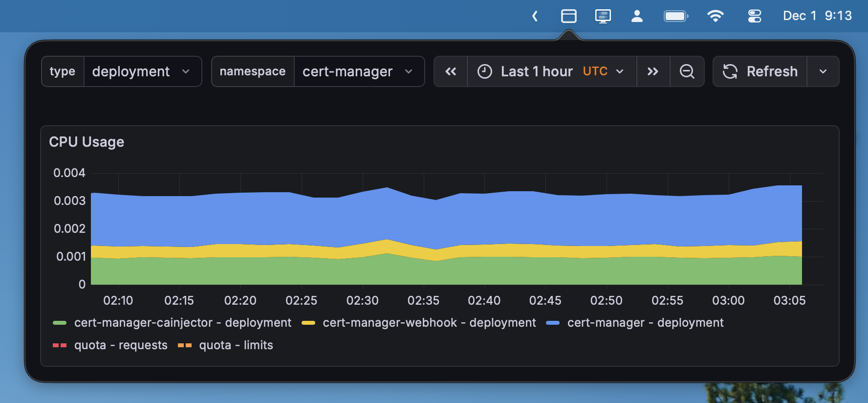
Task: Click the red quota requests legend dash swatch
Action: coord(60,345)
